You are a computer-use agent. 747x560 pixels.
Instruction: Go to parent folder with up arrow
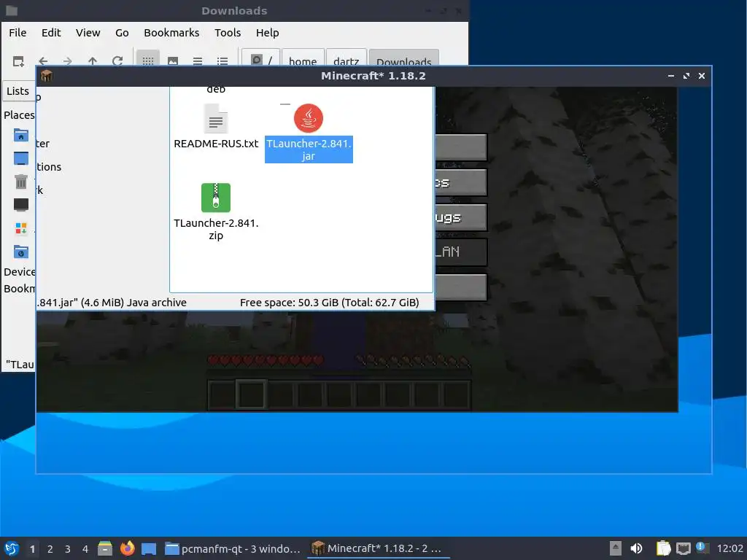[x=93, y=61]
